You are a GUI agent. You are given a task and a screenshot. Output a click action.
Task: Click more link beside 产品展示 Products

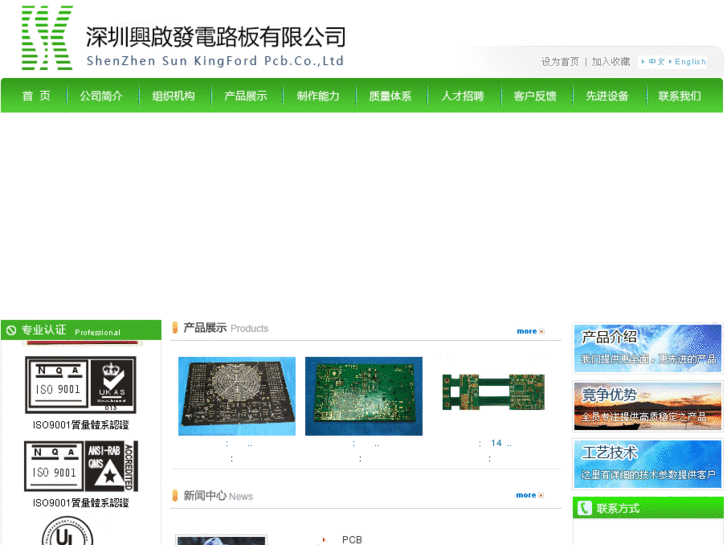coord(530,331)
